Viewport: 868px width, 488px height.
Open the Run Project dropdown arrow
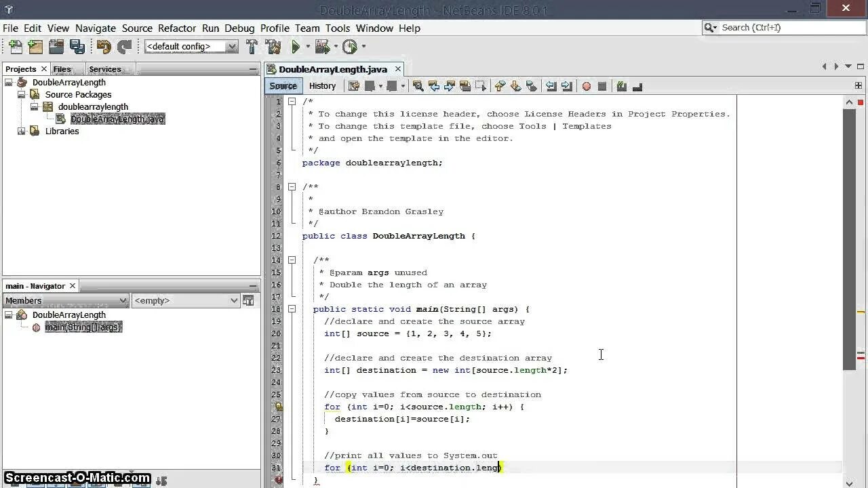tap(308, 47)
